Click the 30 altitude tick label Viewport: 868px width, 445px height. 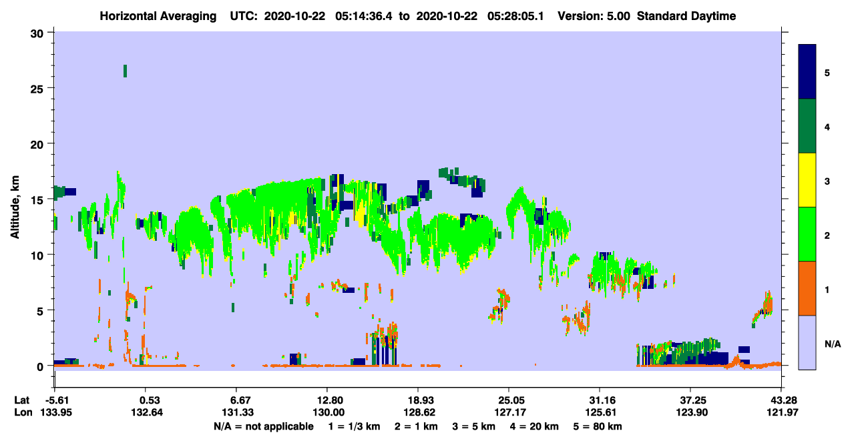39,33
